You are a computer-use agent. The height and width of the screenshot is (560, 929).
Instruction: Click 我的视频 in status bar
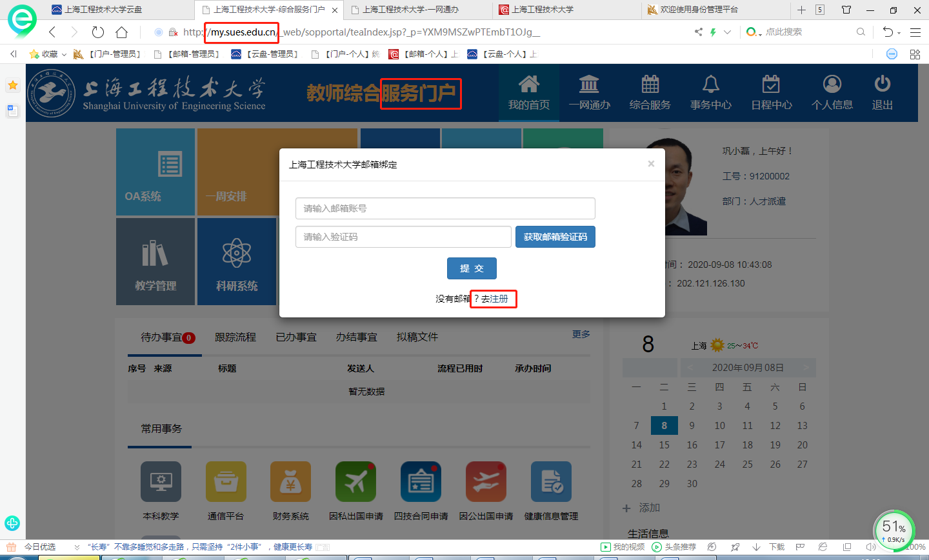623,547
